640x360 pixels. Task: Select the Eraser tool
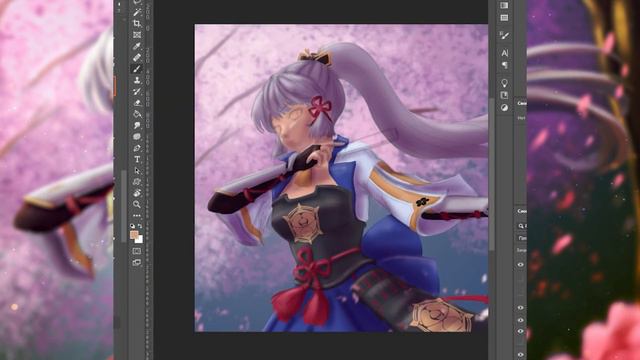tap(137, 103)
